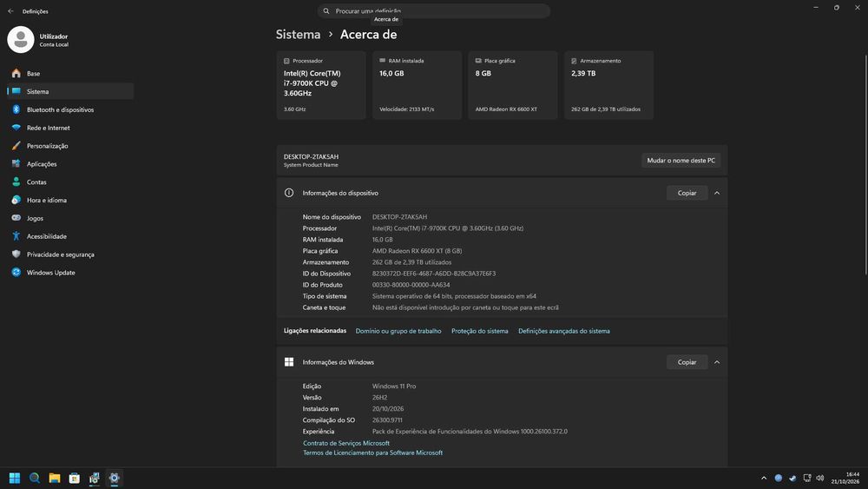This screenshot has height=489, width=868.
Task: Select the AMD Radeon RX 6600 XT (8 GB) row value
Action: click(417, 251)
